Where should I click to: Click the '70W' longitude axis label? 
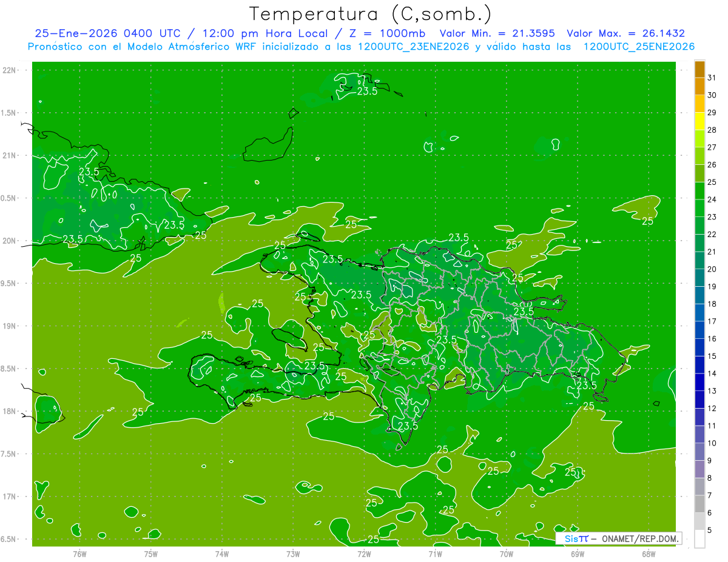pos(507,554)
